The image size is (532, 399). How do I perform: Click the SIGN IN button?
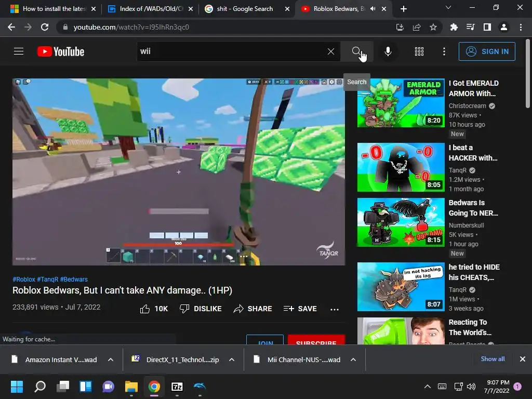(x=487, y=51)
